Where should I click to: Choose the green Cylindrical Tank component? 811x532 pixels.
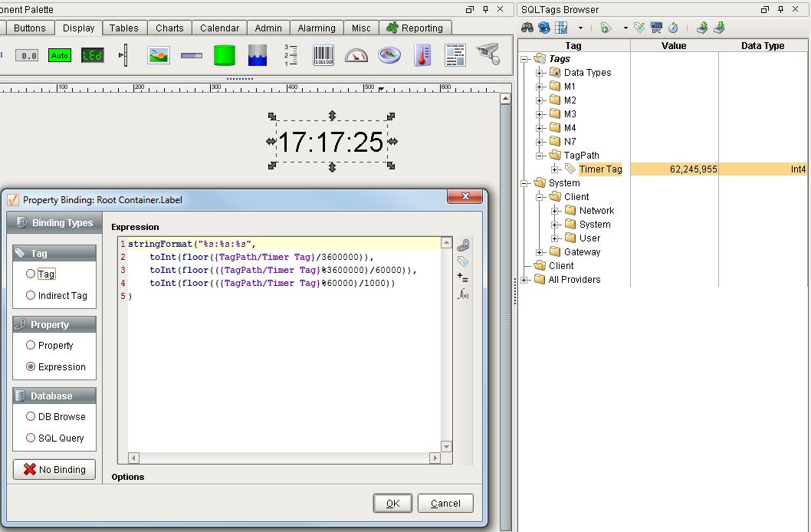point(224,55)
